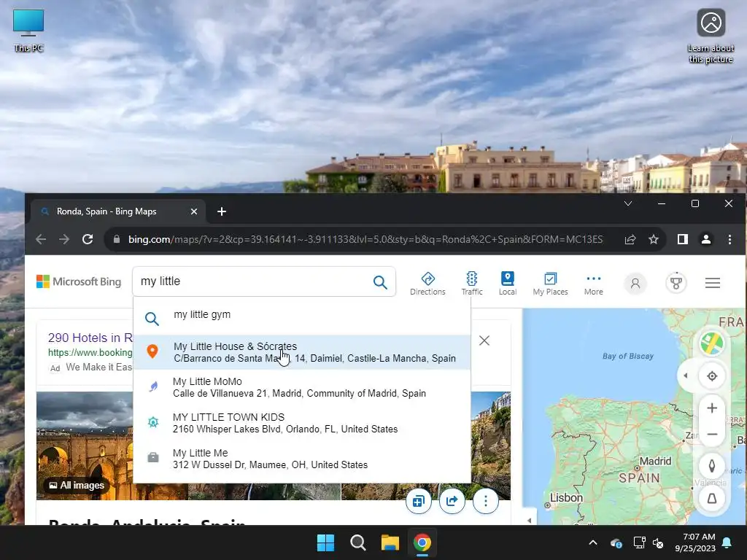This screenshot has width=747, height=560.
Task: Click the muted volume icon in the tray
Action: [x=658, y=542]
